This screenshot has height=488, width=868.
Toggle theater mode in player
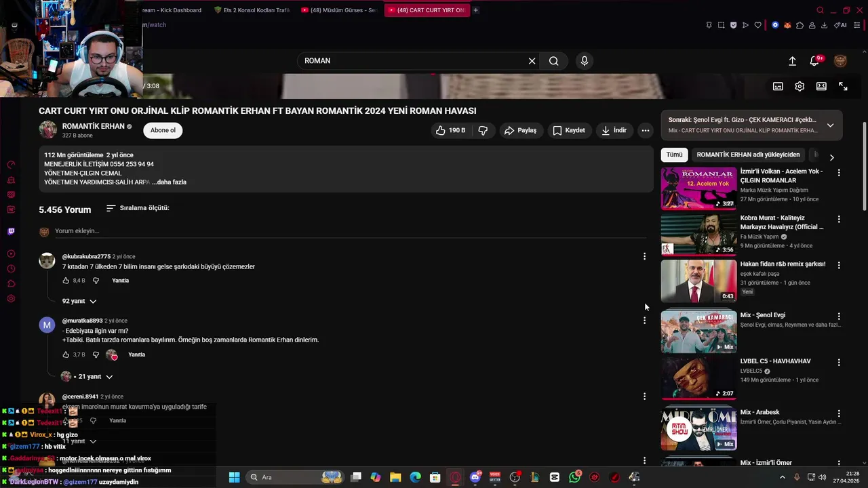click(x=821, y=86)
